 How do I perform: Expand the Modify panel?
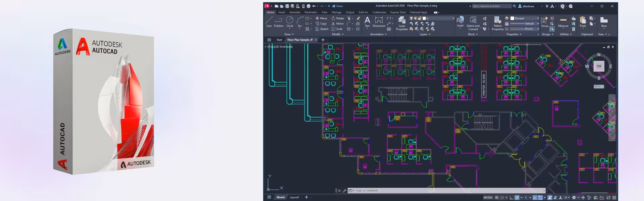(338, 34)
